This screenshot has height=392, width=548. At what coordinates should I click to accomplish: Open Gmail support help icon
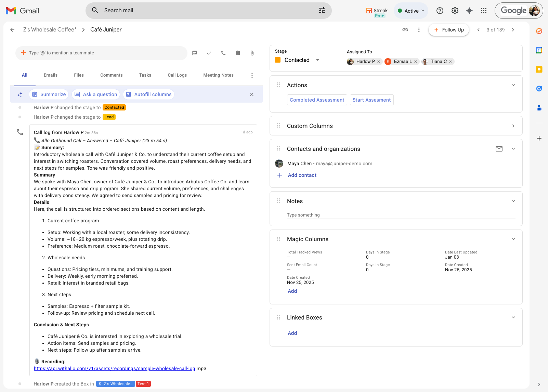[x=440, y=11]
